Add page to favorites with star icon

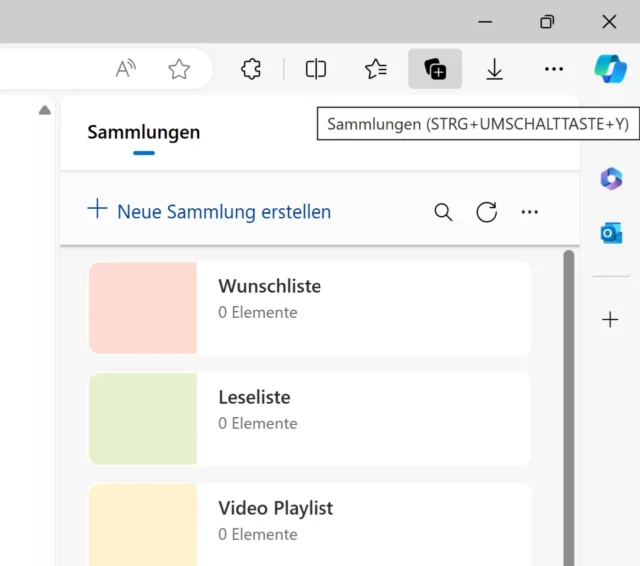(179, 69)
